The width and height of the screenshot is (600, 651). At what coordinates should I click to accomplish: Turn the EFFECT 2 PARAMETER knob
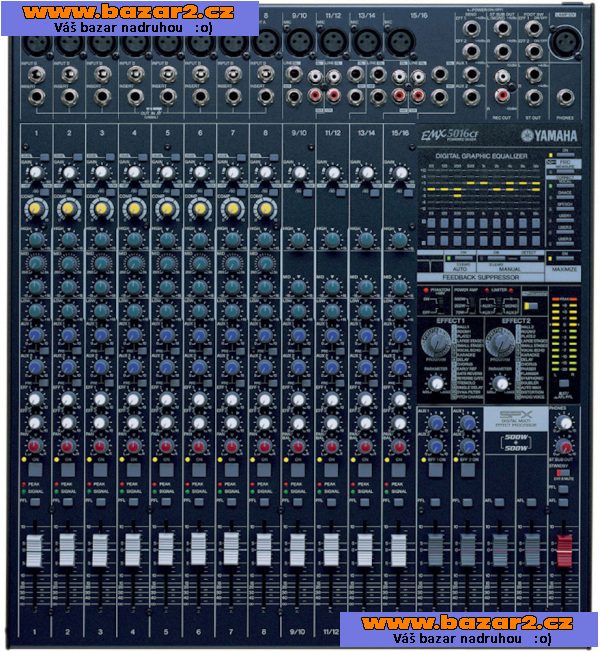501,383
